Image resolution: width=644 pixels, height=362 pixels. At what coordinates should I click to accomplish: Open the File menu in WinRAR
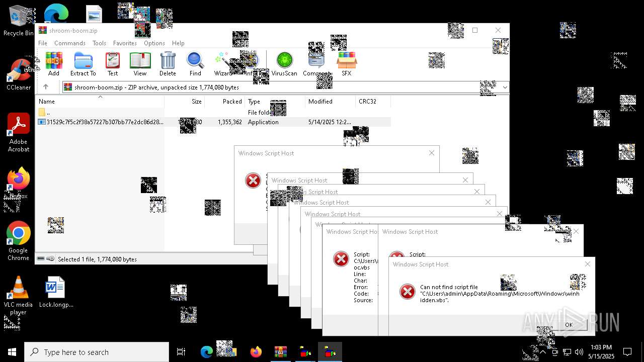[x=43, y=43]
